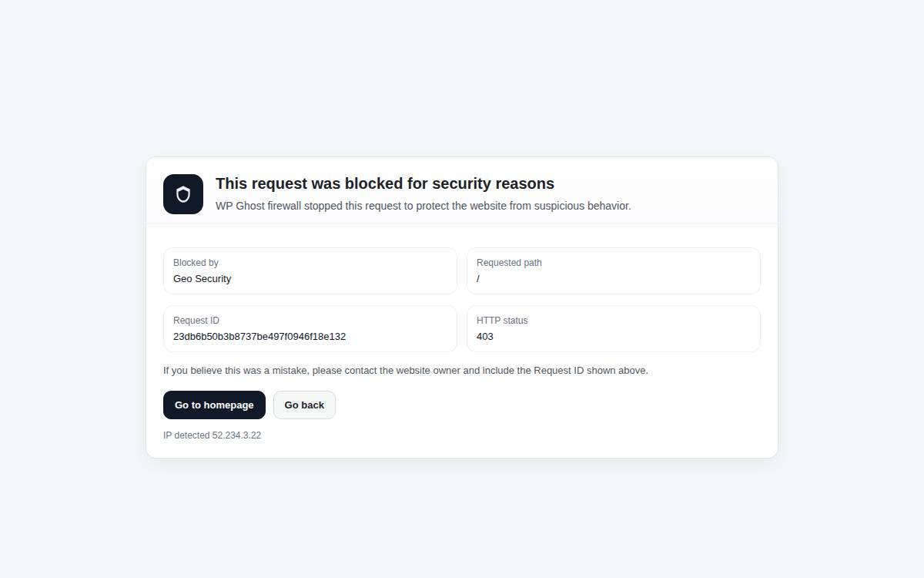Click the WP Ghost firewall description text

[x=423, y=206]
